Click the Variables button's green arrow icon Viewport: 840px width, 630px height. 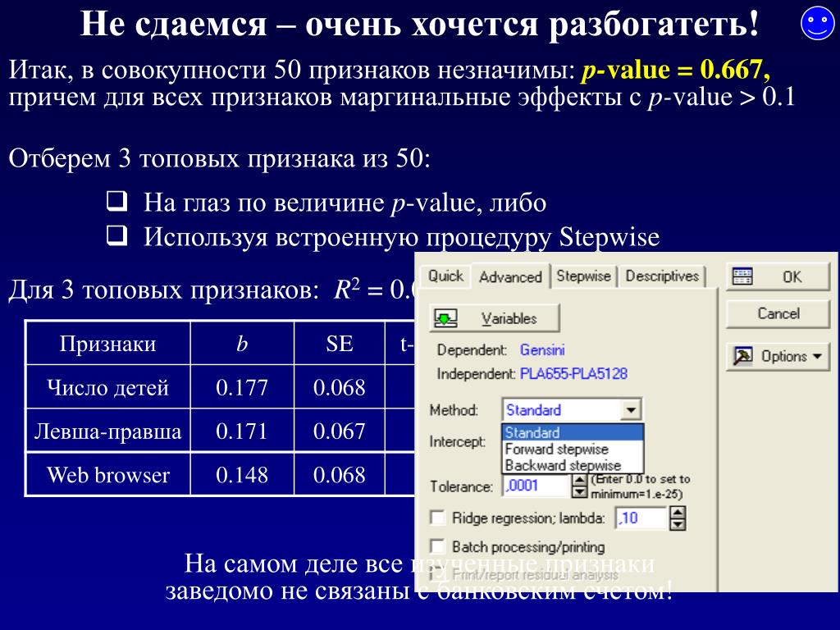(x=445, y=318)
